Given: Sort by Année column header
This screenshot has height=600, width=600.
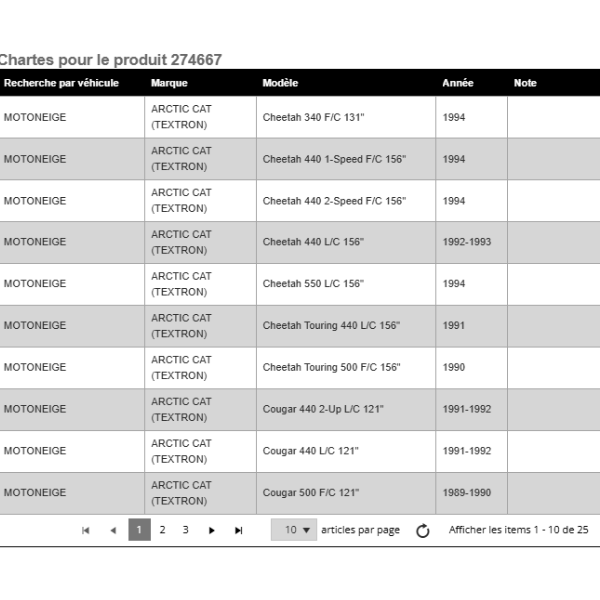Looking at the screenshot, I should pos(458,83).
